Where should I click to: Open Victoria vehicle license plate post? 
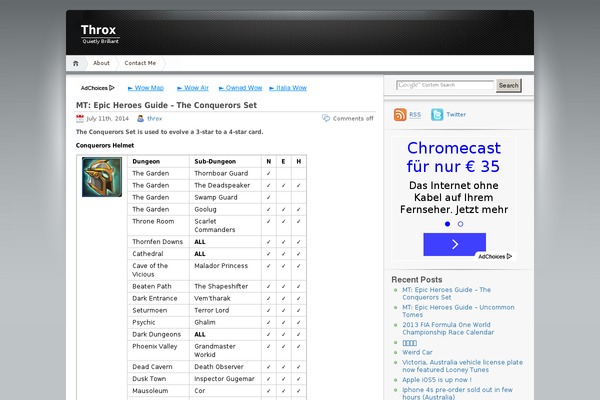click(x=462, y=366)
